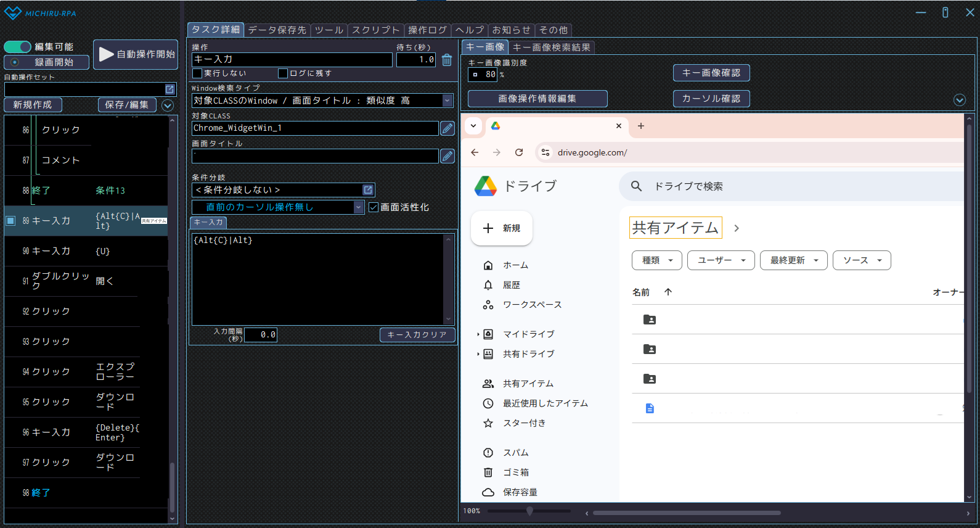Click the zoom slider below the key image

click(x=529, y=511)
